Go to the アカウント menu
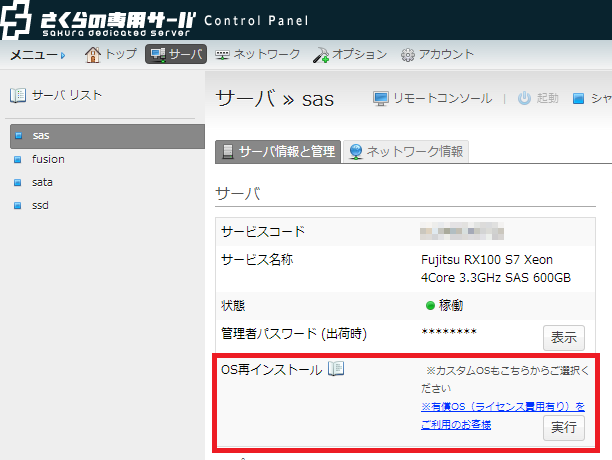Viewport: 612px width, 460px height. (x=437, y=54)
